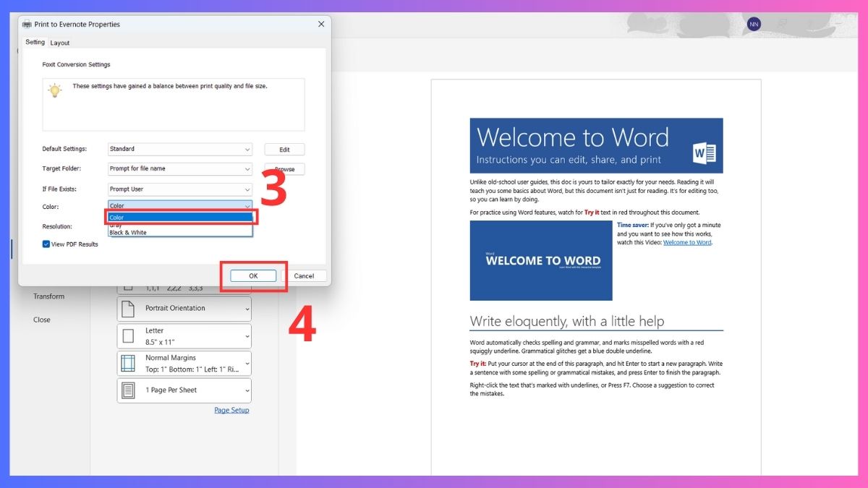Open the Portrait Orientation dropdown
Viewport: 868px width, 488px height.
point(184,309)
